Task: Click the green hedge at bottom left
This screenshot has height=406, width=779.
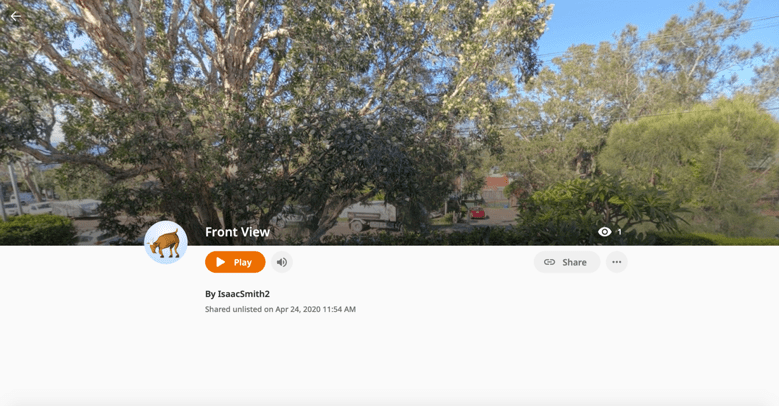Action: pyautogui.click(x=37, y=230)
